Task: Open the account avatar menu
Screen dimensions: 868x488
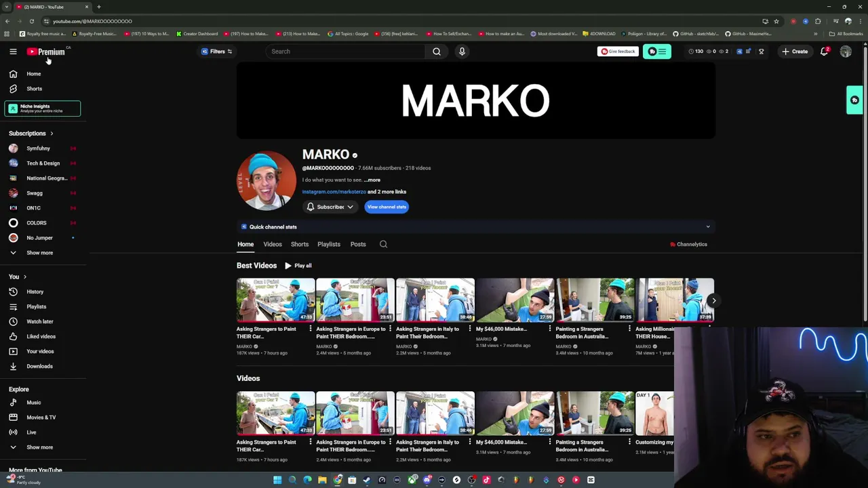Action: click(x=846, y=52)
